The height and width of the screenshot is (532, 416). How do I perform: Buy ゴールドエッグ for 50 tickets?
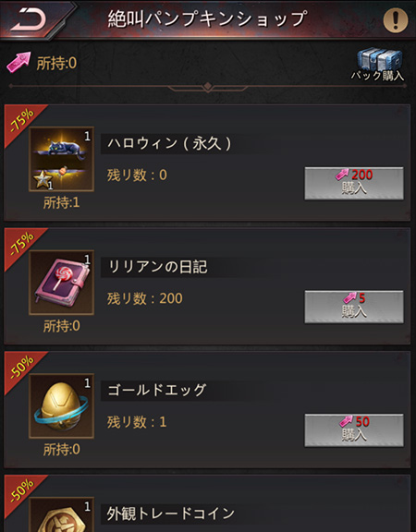(x=354, y=430)
